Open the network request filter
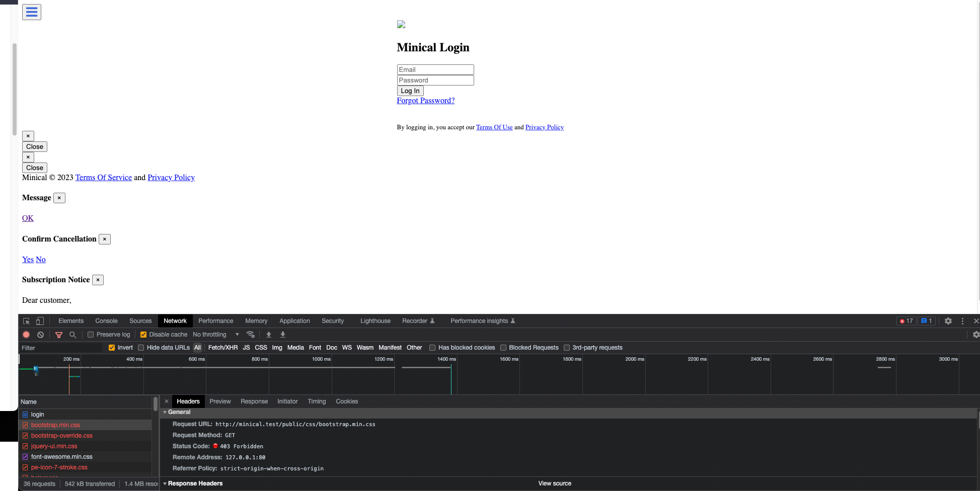Screen dimensions: 980x491 point(59,335)
